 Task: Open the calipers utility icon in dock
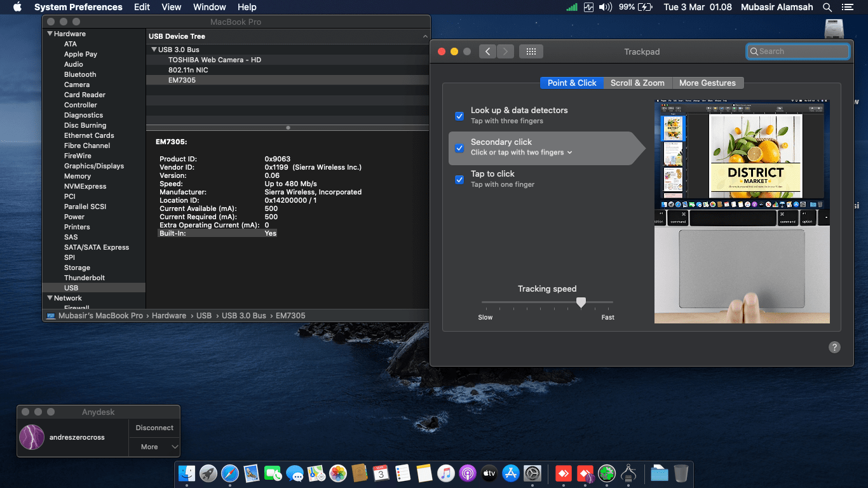click(628, 473)
